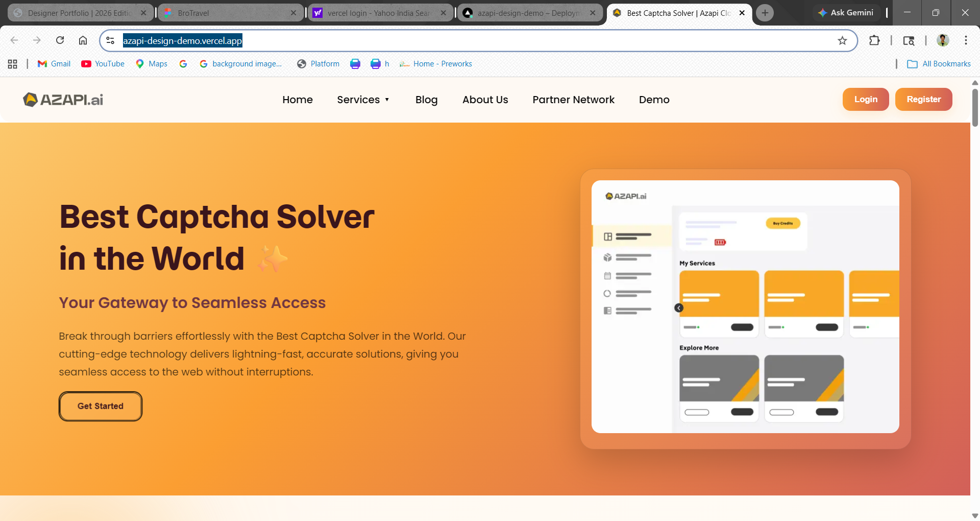The image size is (980, 521).
Task: Open the 'h' printer bookmark
Action: [x=380, y=64]
